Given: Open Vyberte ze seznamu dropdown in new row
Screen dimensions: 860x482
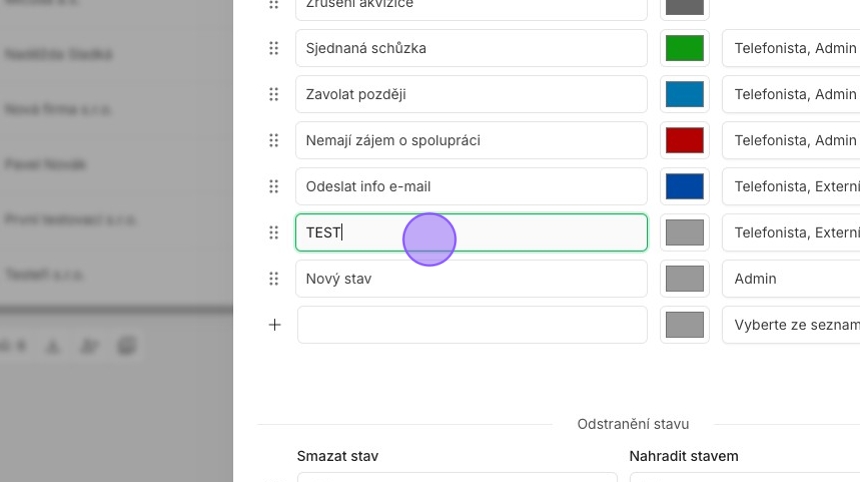Looking at the screenshot, I should pyautogui.click(x=792, y=325).
